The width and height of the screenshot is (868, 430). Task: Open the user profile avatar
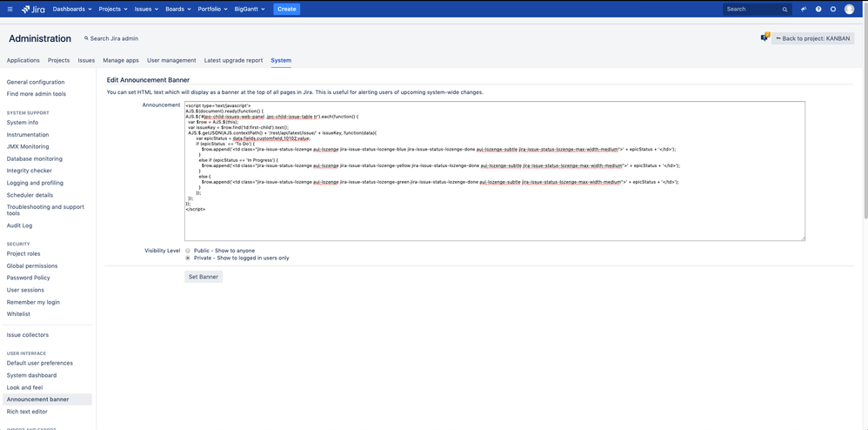(849, 9)
